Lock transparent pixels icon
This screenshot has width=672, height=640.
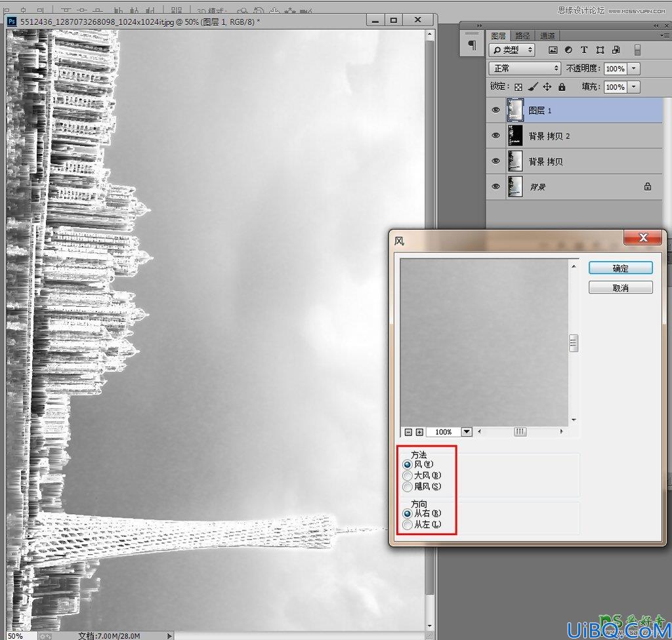(518, 87)
